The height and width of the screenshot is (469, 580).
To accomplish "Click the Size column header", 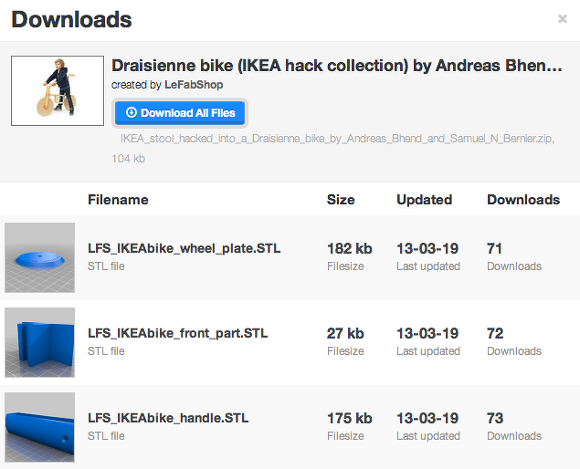I will (341, 200).
